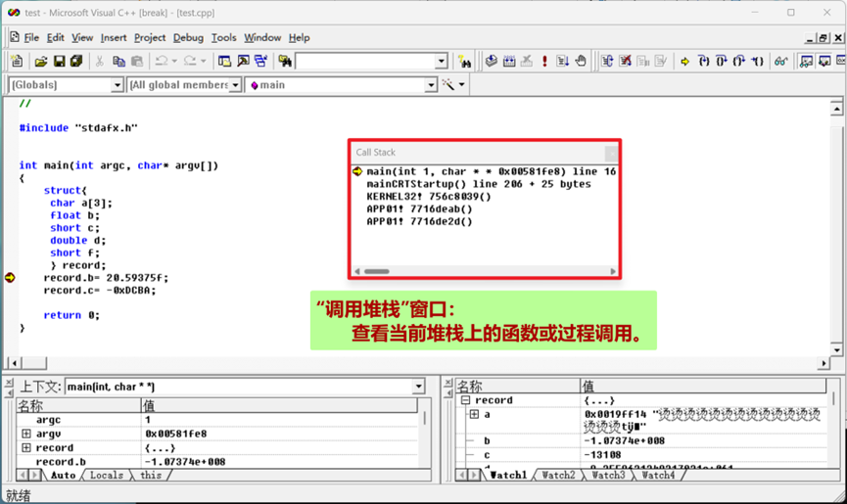The height and width of the screenshot is (504, 847).
Task: Open the Window List icon
Action: pyautogui.click(x=260, y=61)
